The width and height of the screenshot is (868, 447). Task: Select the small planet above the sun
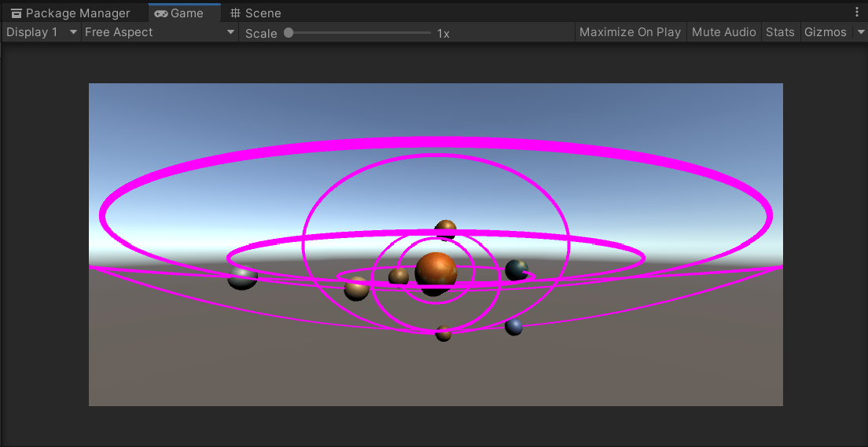click(x=445, y=229)
